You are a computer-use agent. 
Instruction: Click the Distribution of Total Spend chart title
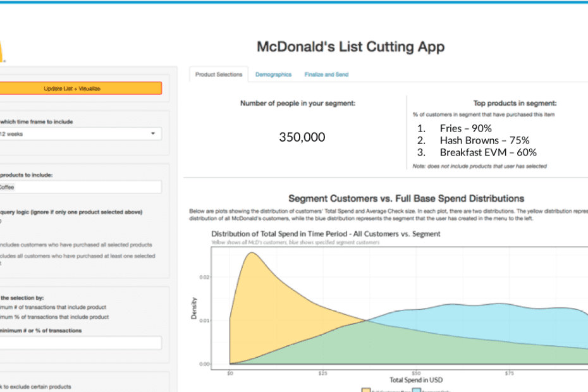click(x=326, y=234)
